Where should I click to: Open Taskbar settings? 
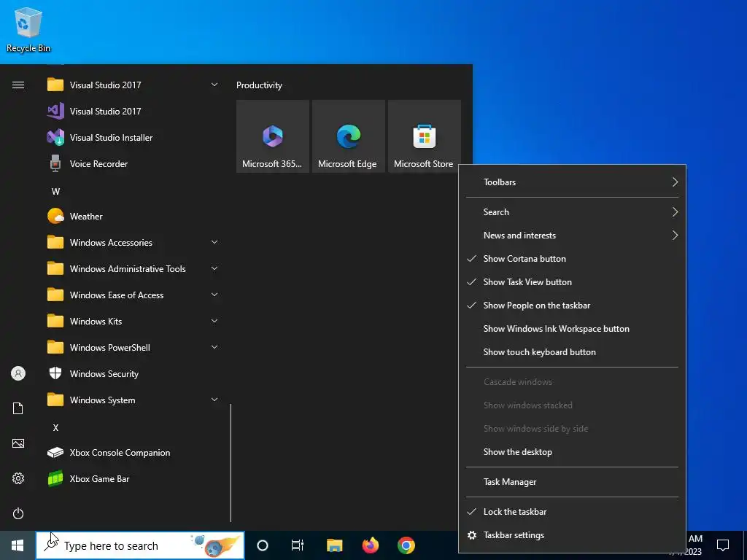pyautogui.click(x=572, y=534)
